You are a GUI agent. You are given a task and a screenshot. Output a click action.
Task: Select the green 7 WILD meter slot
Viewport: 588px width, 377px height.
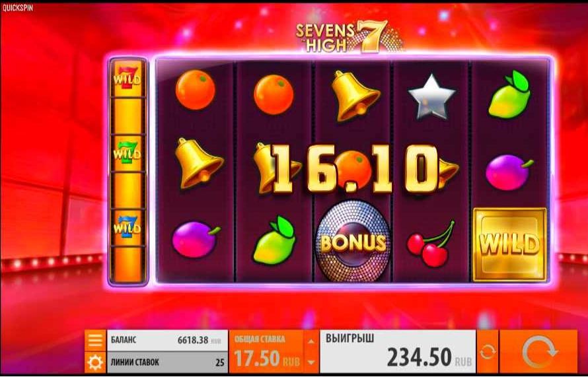(x=128, y=154)
